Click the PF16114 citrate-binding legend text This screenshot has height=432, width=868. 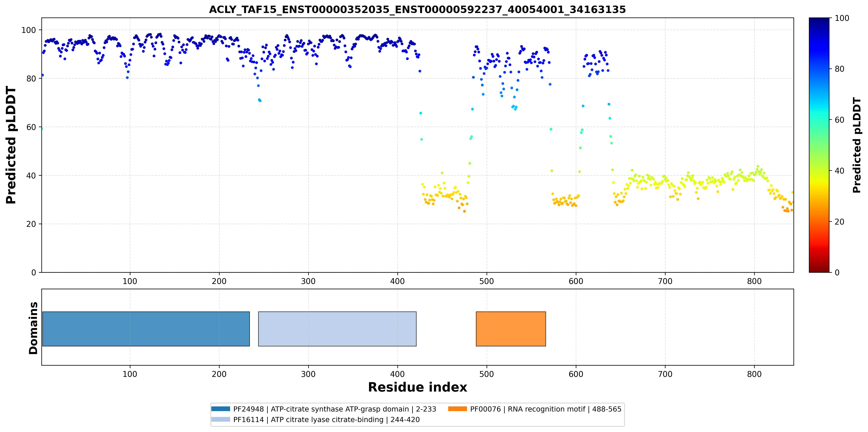point(326,420)
